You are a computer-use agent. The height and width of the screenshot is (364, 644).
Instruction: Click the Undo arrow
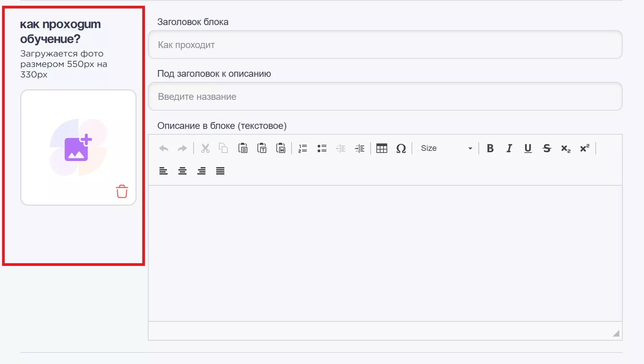164,148
